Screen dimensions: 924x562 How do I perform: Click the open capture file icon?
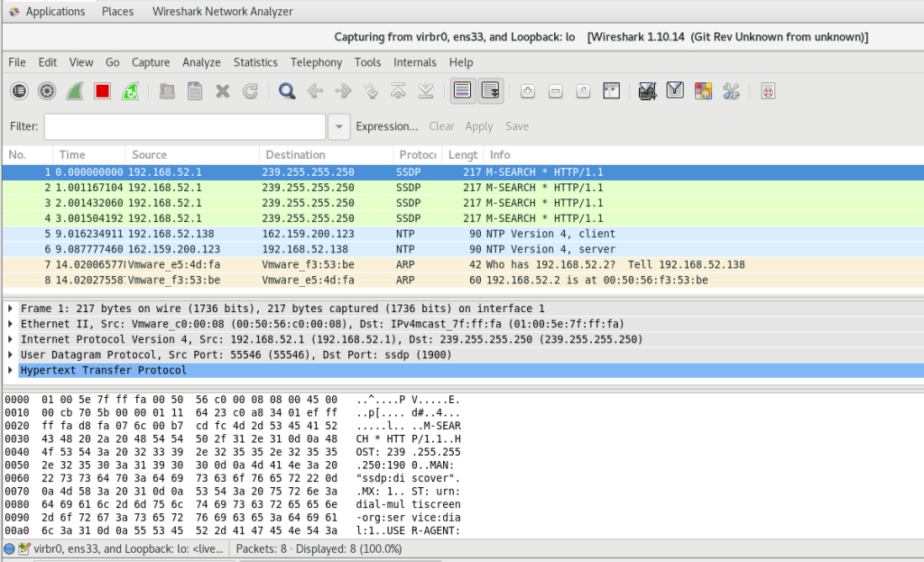pyautogui.click(x=167, y=91)
